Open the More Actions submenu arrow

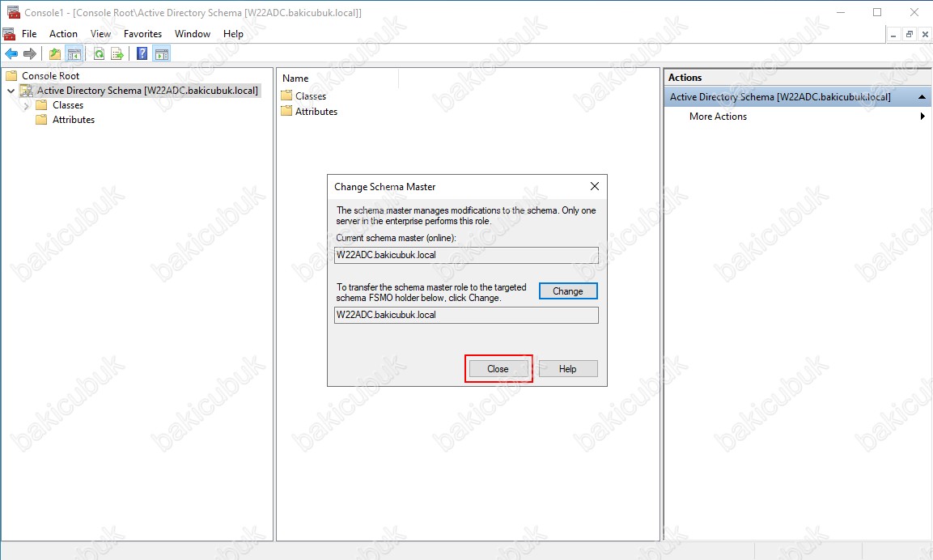point(922,116)
